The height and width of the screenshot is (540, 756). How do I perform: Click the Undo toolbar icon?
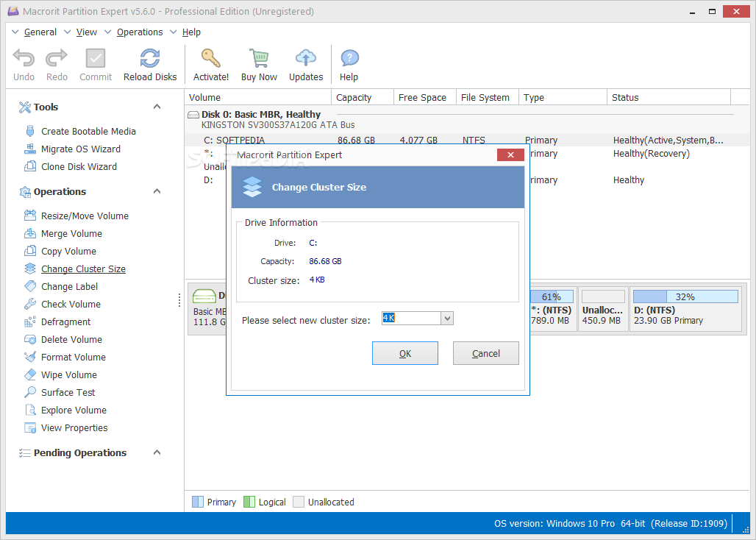click(x=24, y=58)
